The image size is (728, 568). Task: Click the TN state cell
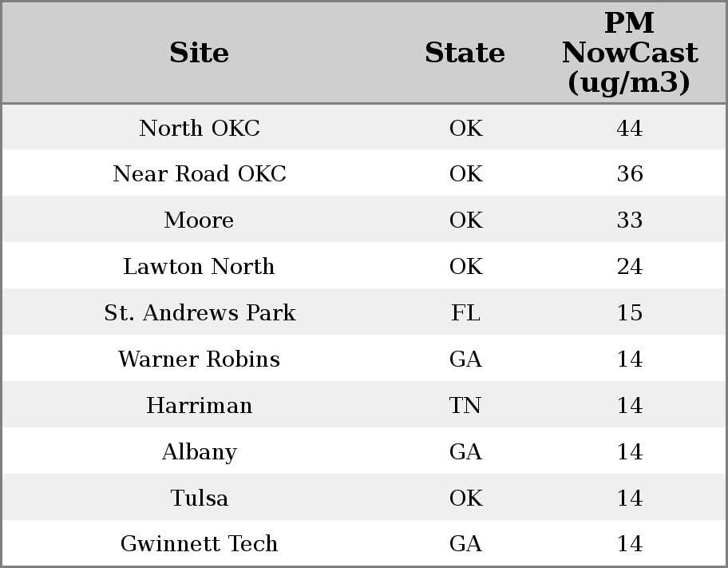pos(465,406)
